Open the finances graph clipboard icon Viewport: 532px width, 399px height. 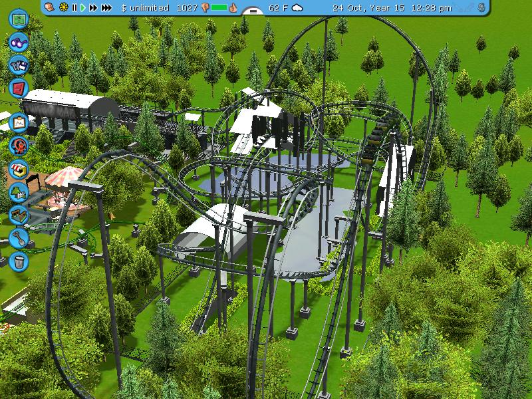[19, 122]
